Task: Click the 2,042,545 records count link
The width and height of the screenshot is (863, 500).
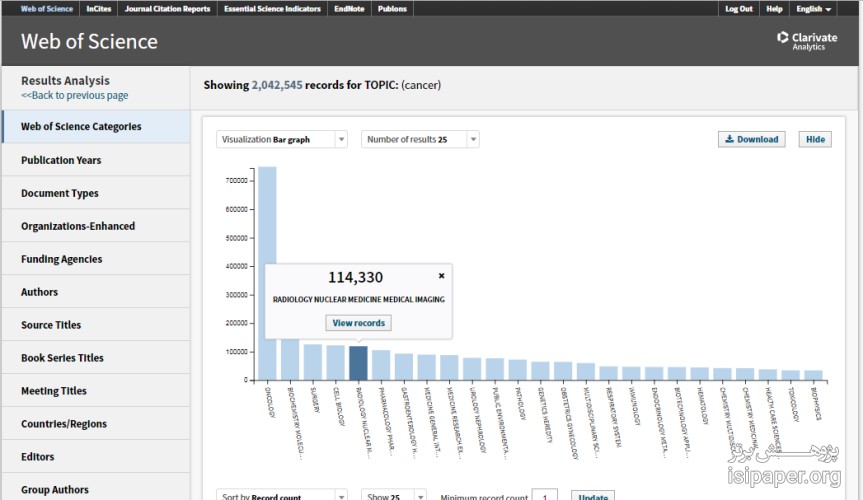Action: [277, 85]
